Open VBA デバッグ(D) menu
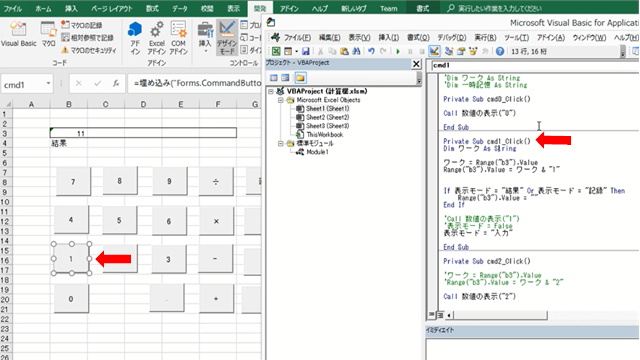Viewport: 640px width, 360px height. (452, 38)
